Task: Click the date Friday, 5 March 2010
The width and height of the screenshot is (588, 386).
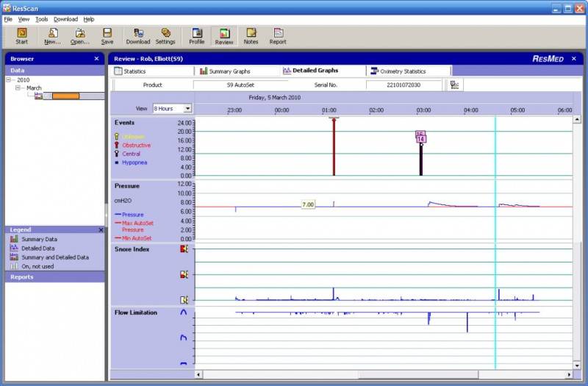Action: click(274, 98)
